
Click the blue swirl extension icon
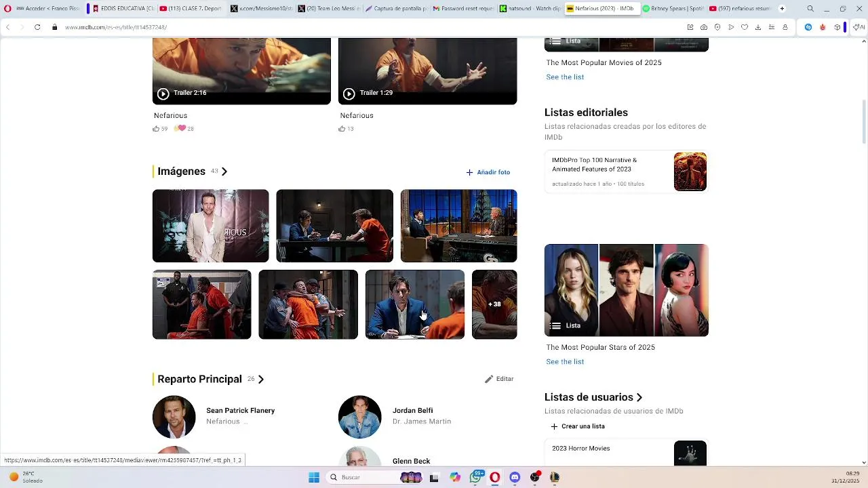808,27
